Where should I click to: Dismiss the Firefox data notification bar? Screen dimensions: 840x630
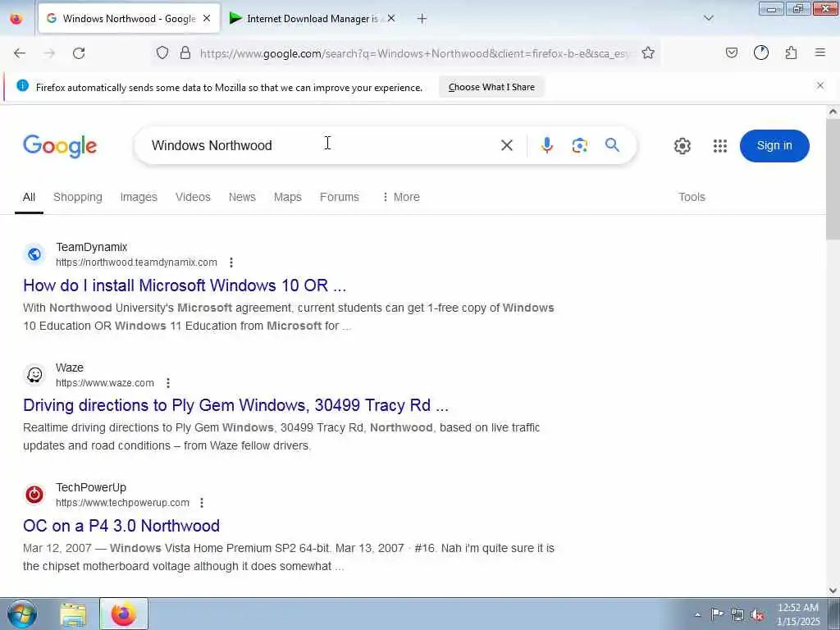[x=820, y=85]
